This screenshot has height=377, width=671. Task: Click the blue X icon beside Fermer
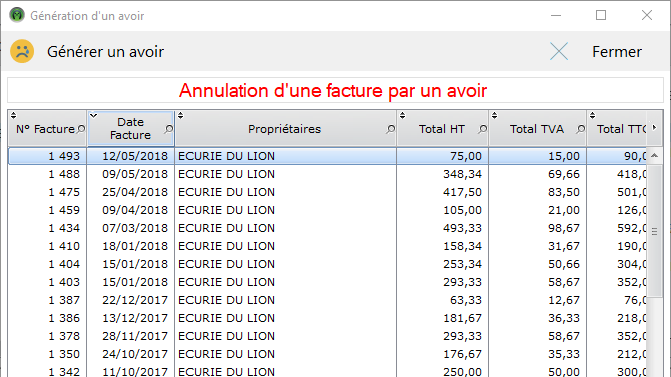559,51
